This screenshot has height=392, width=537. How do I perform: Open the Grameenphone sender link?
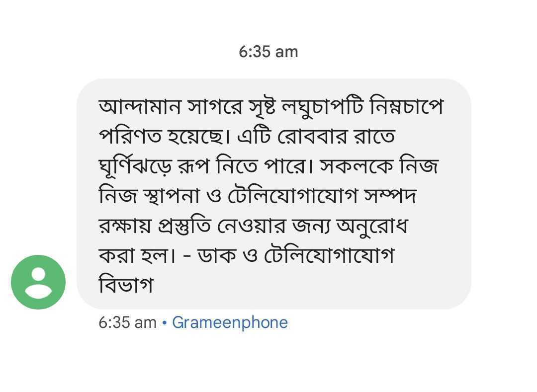(230, 323)
